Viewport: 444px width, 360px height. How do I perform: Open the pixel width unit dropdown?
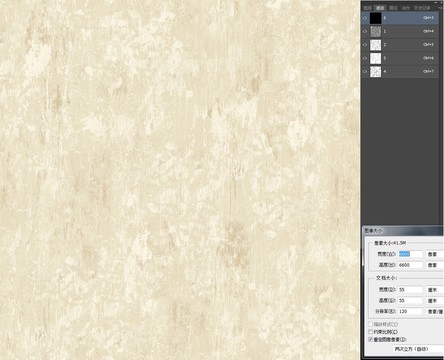click(x=435, y=254)
